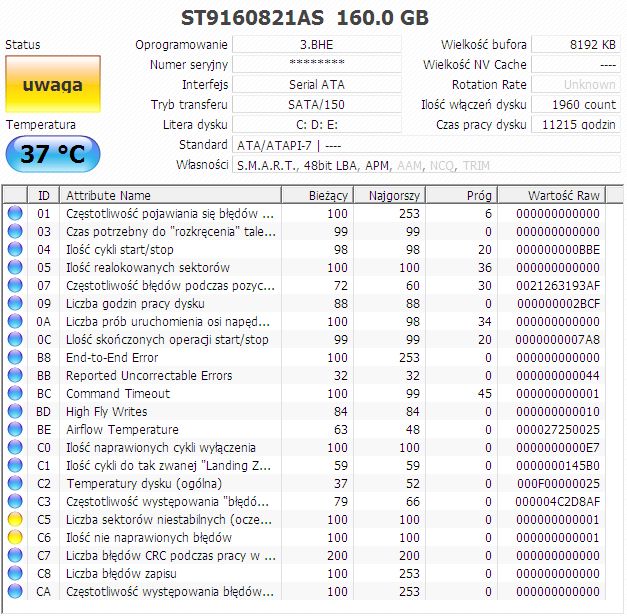Click the yellow warning icon for attribute C6
The image size is (627, 616).
(15, 537)
